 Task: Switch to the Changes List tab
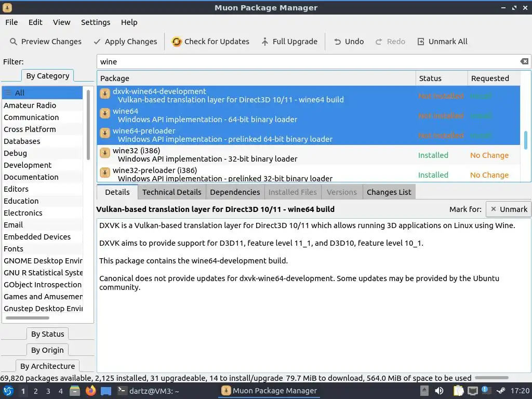[389, 192]
